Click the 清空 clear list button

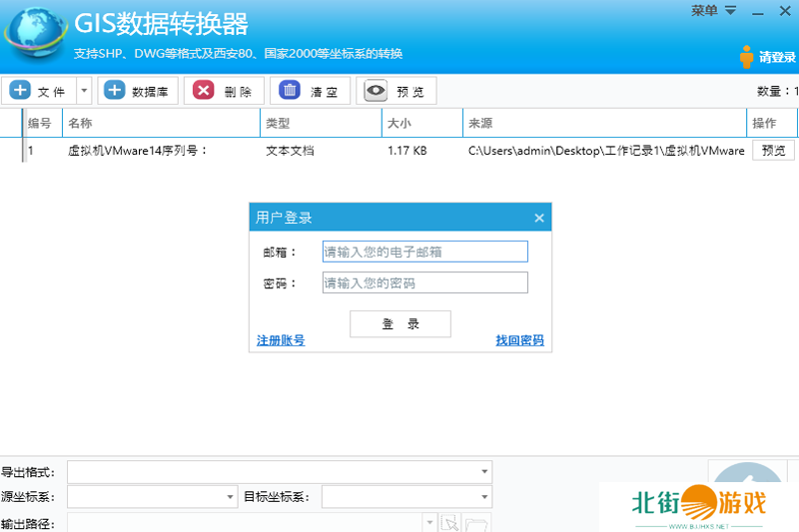click(x=310, y=92)
